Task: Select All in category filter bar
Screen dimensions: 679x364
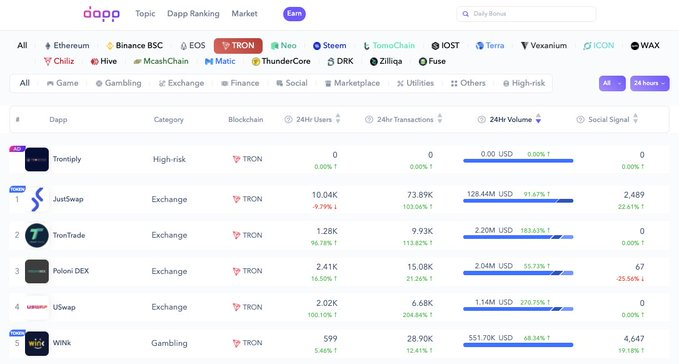Action: tap(25, 83)
